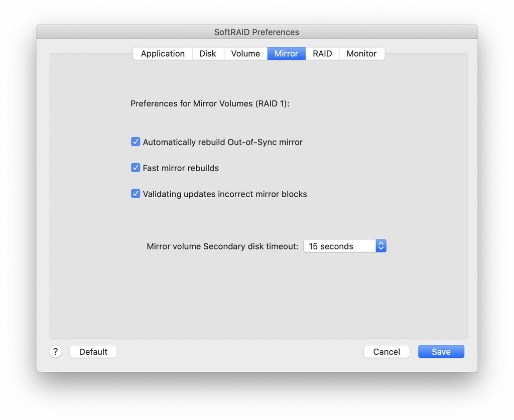Click the help question mark button

coord(56,352)
